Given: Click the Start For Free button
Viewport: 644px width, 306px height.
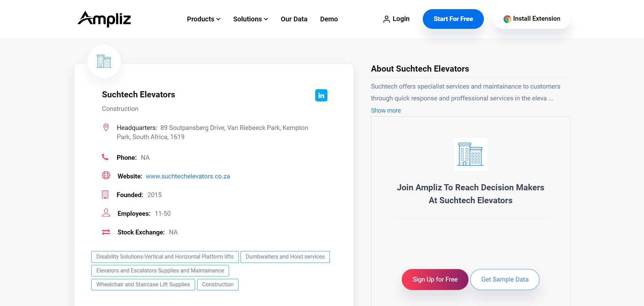Looking at the screenshot, I should tap(453, 19).
